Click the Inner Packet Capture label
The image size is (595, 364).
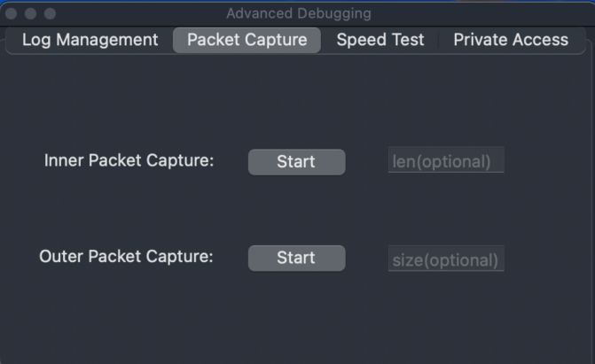pos(129,161)
